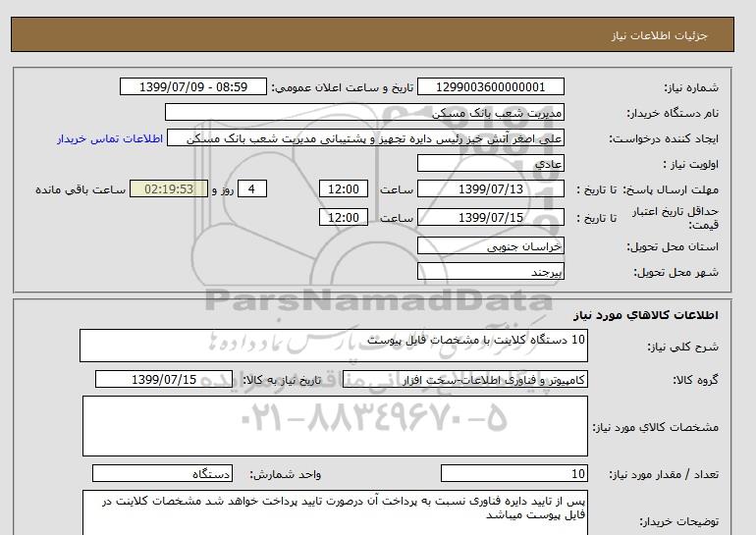The height and width of the screenshot is (535, 756).
Task: Click the label 'مهلت ارسال پاسخ'
Action: 673,189
